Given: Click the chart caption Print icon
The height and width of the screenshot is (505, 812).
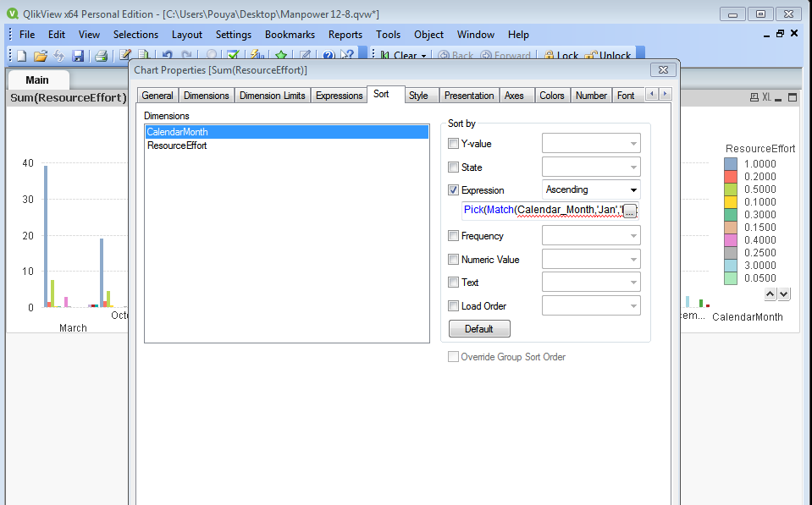Looking at the screenshot, I should 754,97.
